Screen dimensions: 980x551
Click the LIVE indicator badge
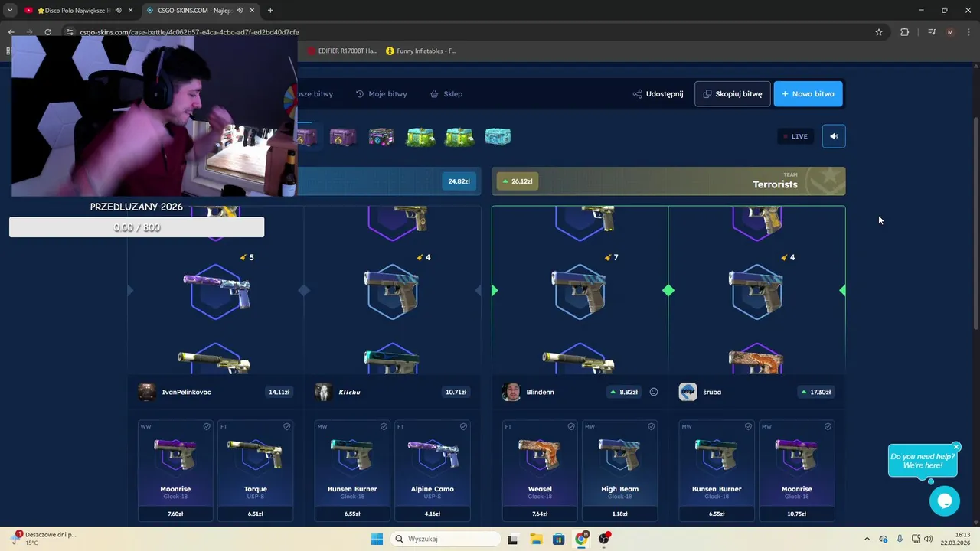pyautogui.click(x=795, y=136)
